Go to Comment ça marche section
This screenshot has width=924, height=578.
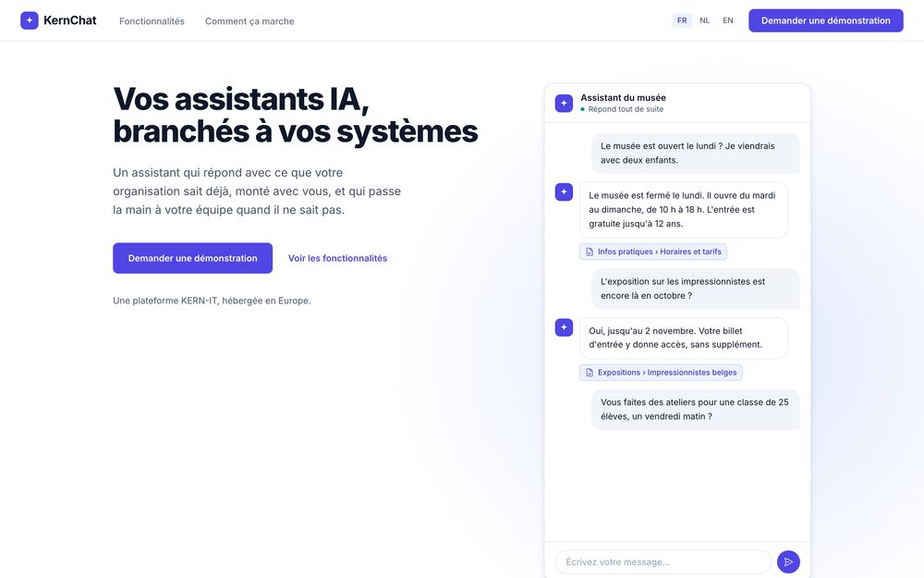pos(249,21)
